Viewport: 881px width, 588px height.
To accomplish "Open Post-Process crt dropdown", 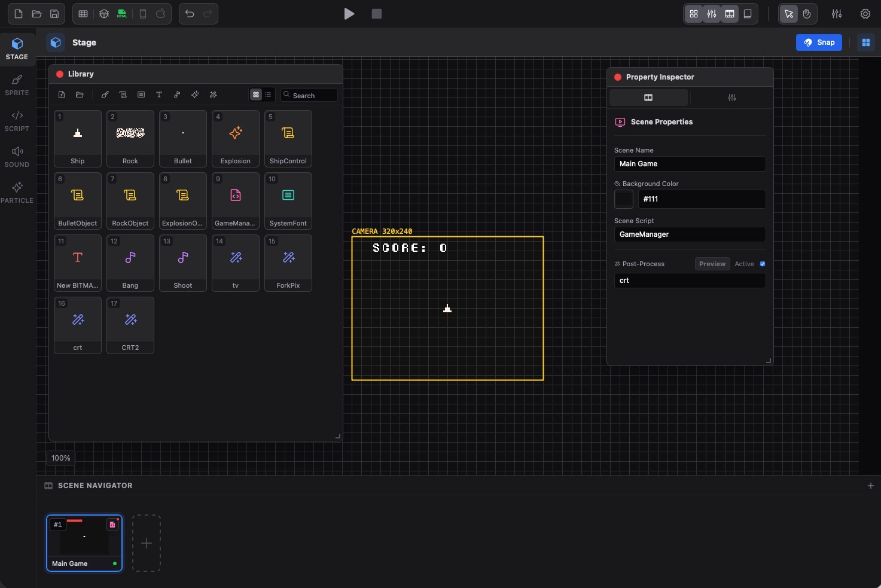I will pos(690,281).
